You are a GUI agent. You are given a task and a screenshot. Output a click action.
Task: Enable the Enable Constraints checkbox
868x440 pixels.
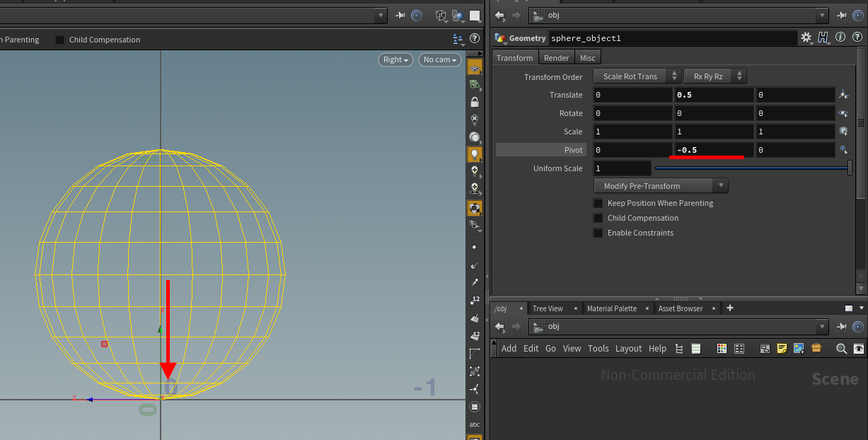coord(598,233)
